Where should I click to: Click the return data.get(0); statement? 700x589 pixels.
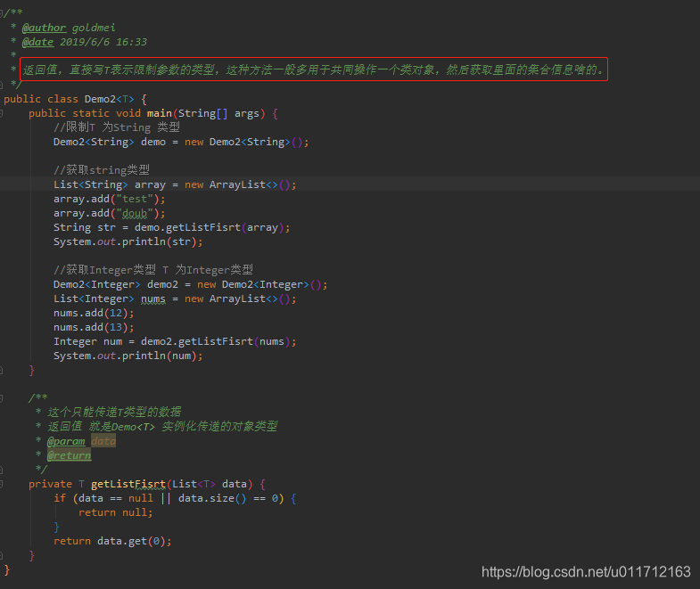(112, 541)
